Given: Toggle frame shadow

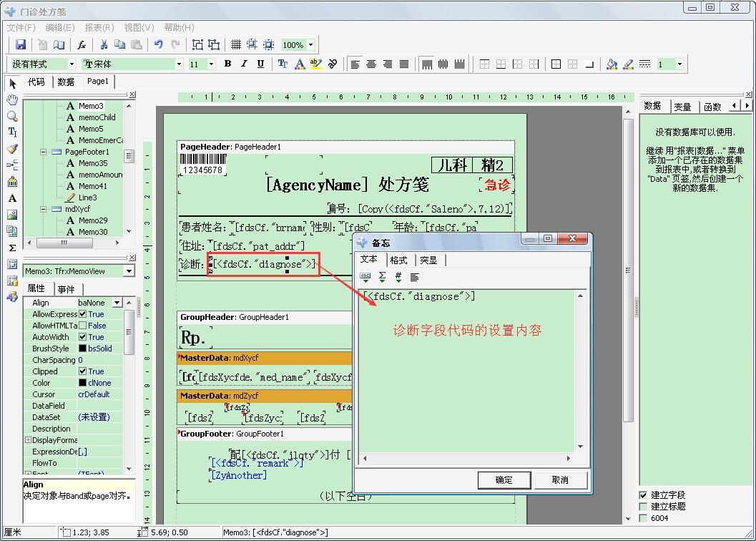Looking at the screenshot, I should [x=589, y=64].
